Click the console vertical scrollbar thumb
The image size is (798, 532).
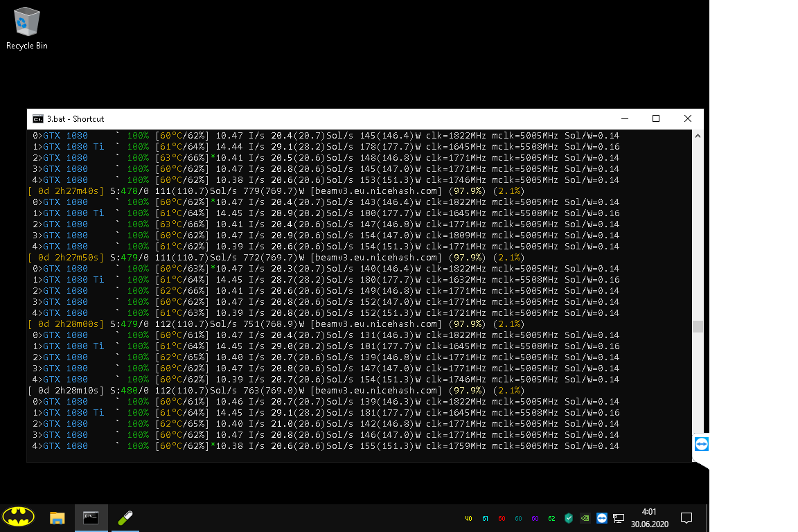click(x=698, y=326)
